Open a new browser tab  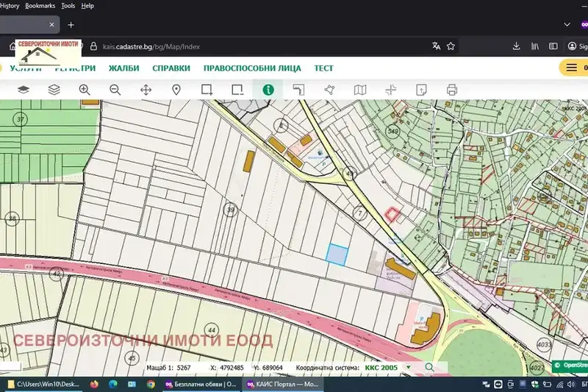click(x=71, y=25)
